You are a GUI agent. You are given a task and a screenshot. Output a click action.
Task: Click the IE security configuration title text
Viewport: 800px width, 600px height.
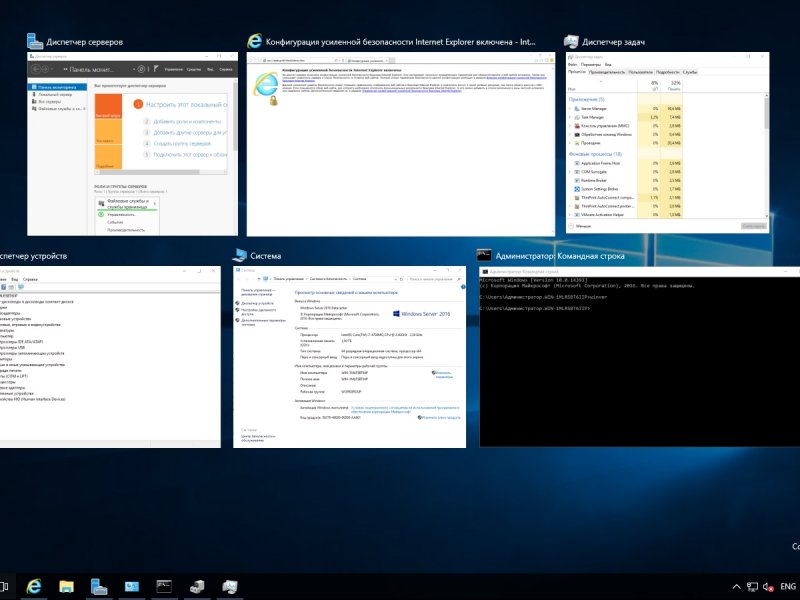[x=401, y=42]
